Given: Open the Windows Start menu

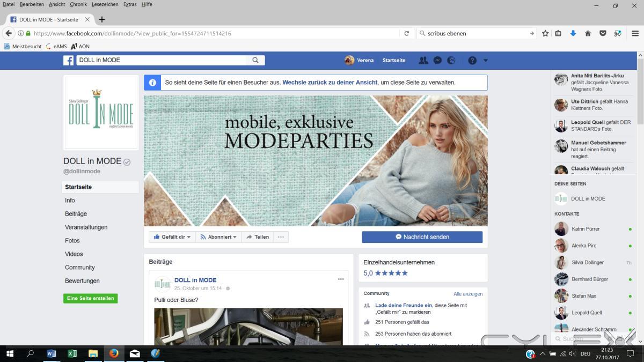Looking at the screenshot, I should 10,354.
